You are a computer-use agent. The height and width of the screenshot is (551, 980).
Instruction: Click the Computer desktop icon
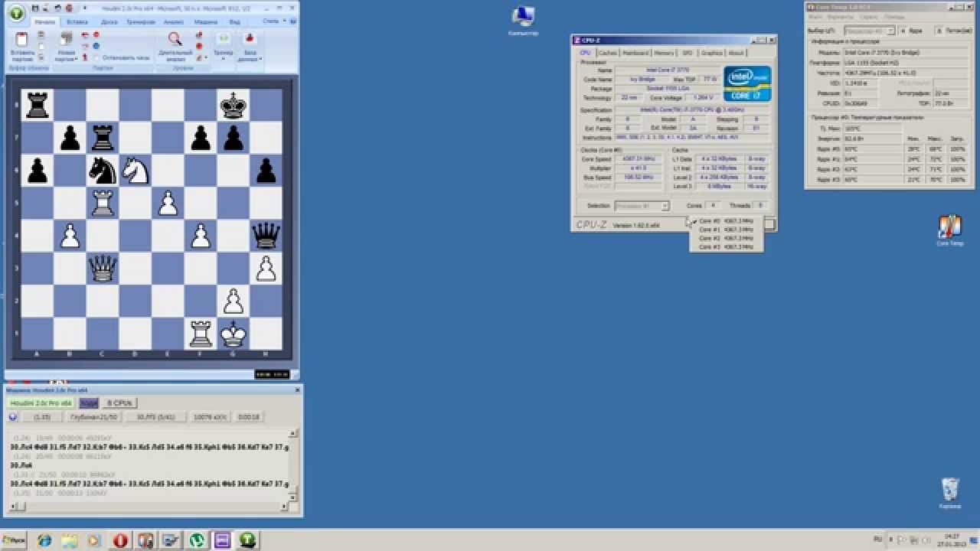pos(524,21)
